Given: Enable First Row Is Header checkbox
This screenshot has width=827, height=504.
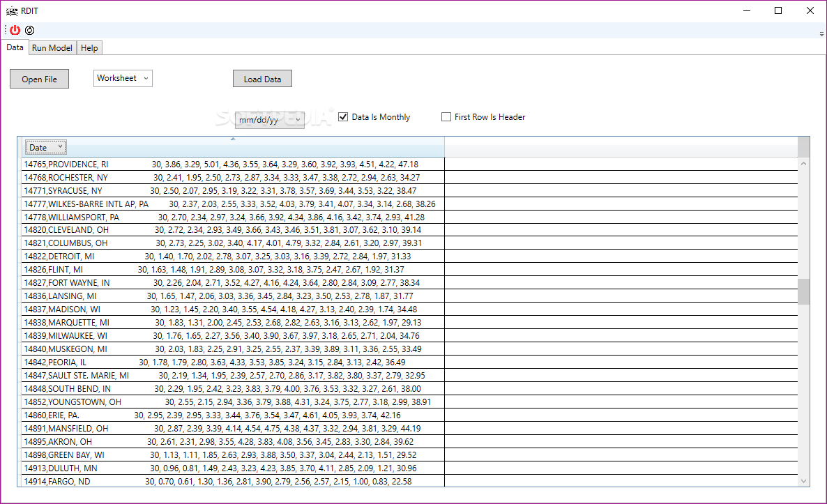Looking at the screenshot, I should (x=446, y=117).
